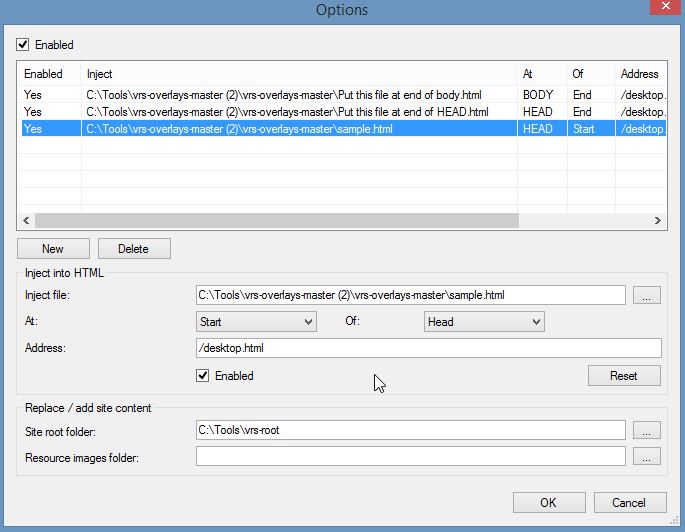This screenshot has height=532, width=685.
Task: Sort list by Inject column header
Action: 299,74
